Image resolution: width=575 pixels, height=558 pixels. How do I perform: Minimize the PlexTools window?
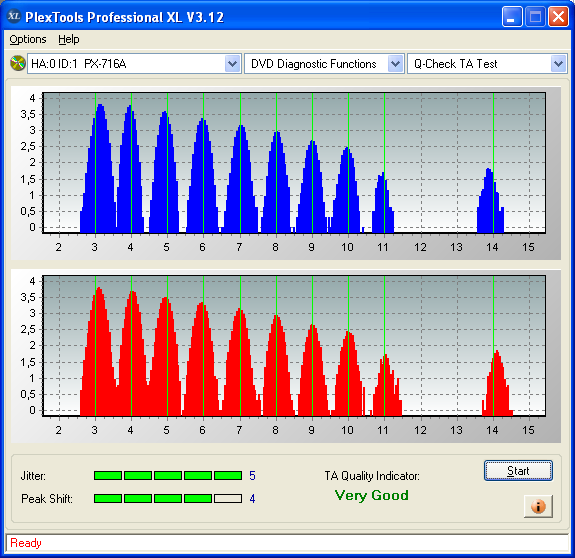[x=512, y=17]
